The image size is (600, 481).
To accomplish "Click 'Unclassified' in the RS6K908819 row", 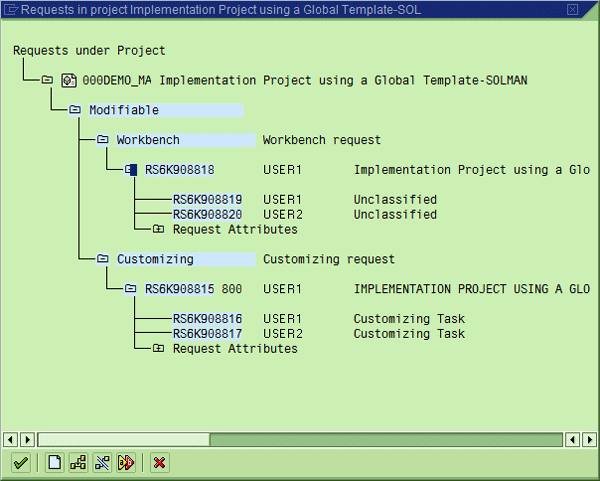I will click(395, 200).
